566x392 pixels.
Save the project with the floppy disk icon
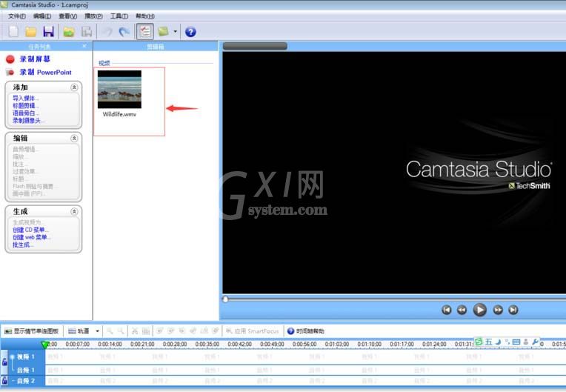pyautogui.click(x=48, y=32)
